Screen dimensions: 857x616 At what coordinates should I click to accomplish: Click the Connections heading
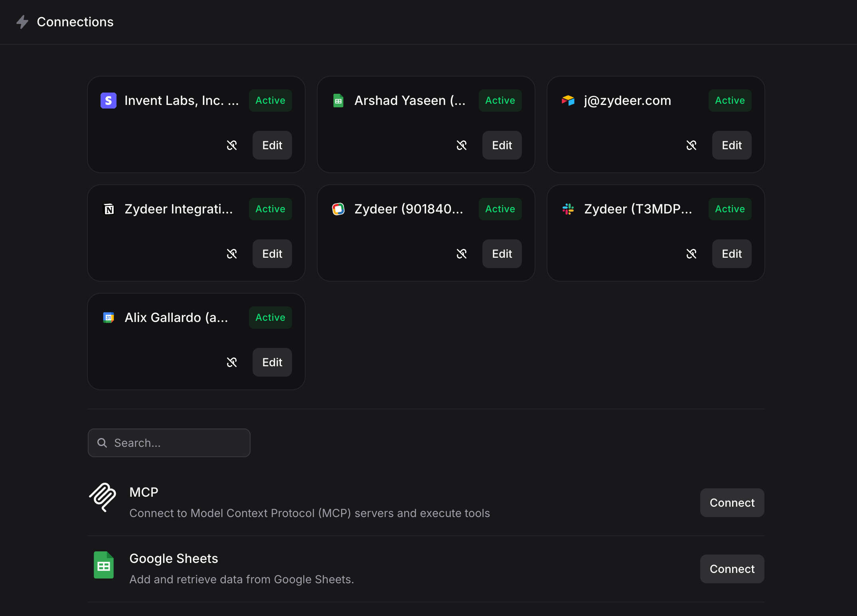pyautogui.click(x=75, y=22)
